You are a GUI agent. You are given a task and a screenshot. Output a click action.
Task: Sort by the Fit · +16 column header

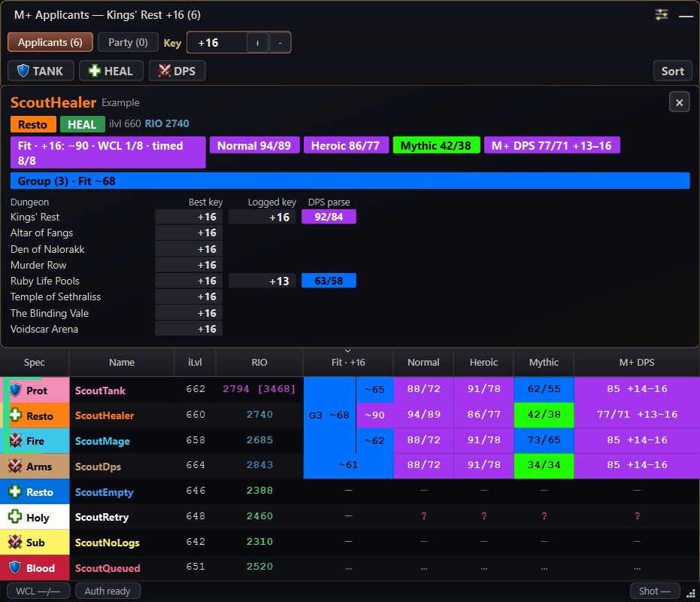(x=348, y=363)
